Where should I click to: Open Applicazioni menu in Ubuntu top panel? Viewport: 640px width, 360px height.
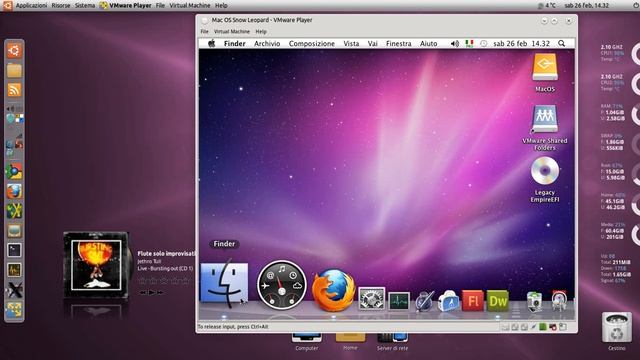point(31,5)
